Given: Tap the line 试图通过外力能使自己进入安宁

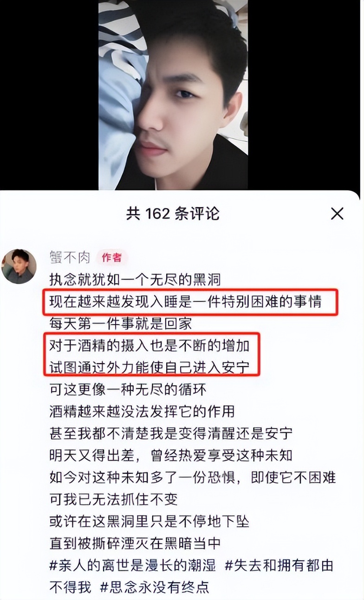Looking at the screenshot, I should point(149,367).
